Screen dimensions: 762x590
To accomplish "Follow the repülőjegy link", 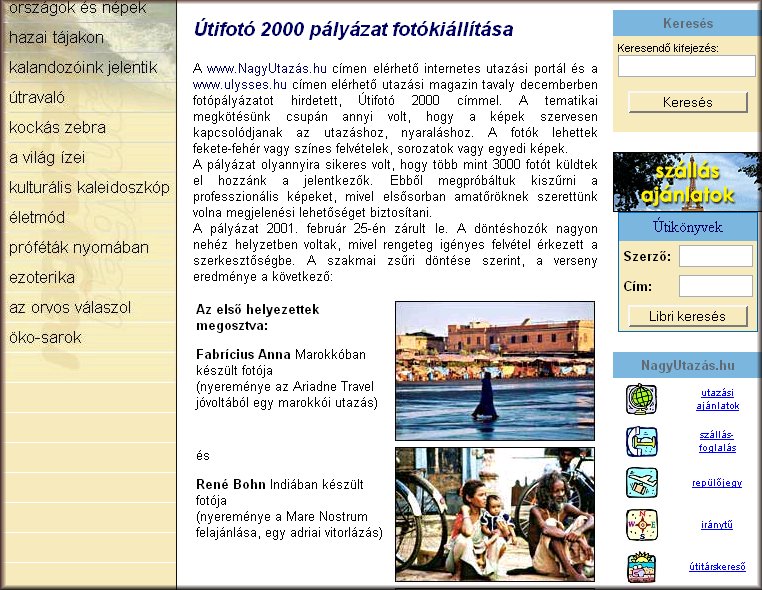I will [x=717, y=483].
